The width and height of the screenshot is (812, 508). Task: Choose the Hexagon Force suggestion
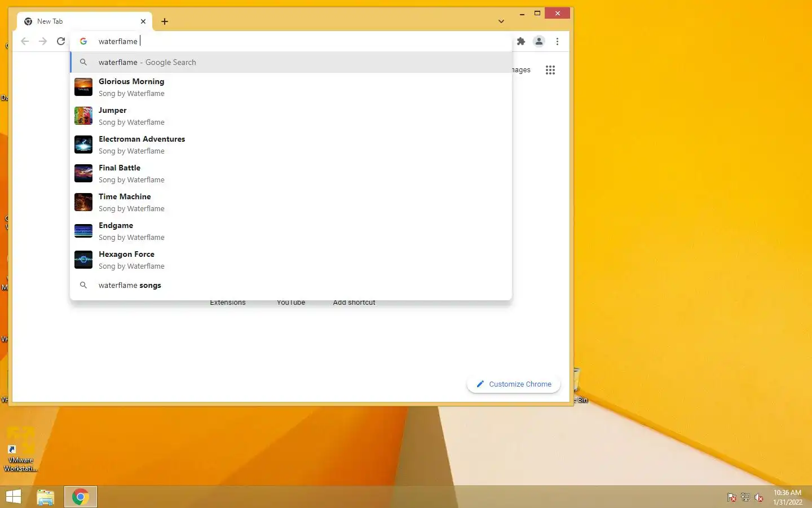(291, 260)
